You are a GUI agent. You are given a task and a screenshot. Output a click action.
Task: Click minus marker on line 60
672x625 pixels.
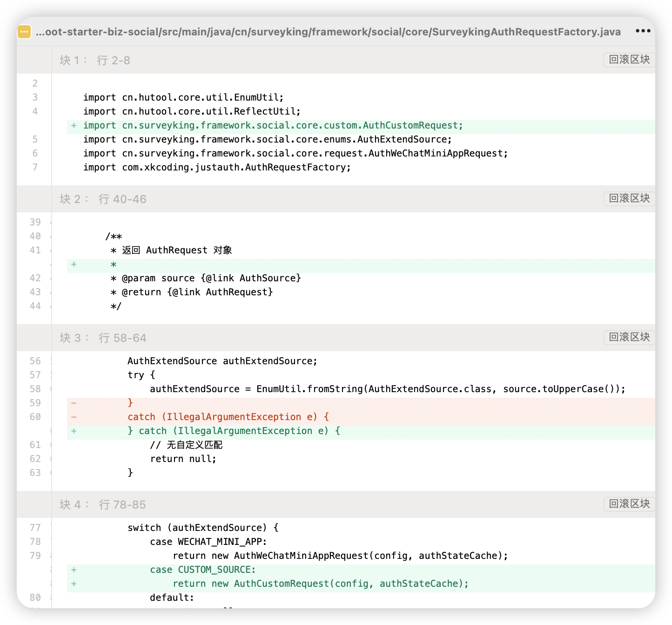click(x=74, y=417)
